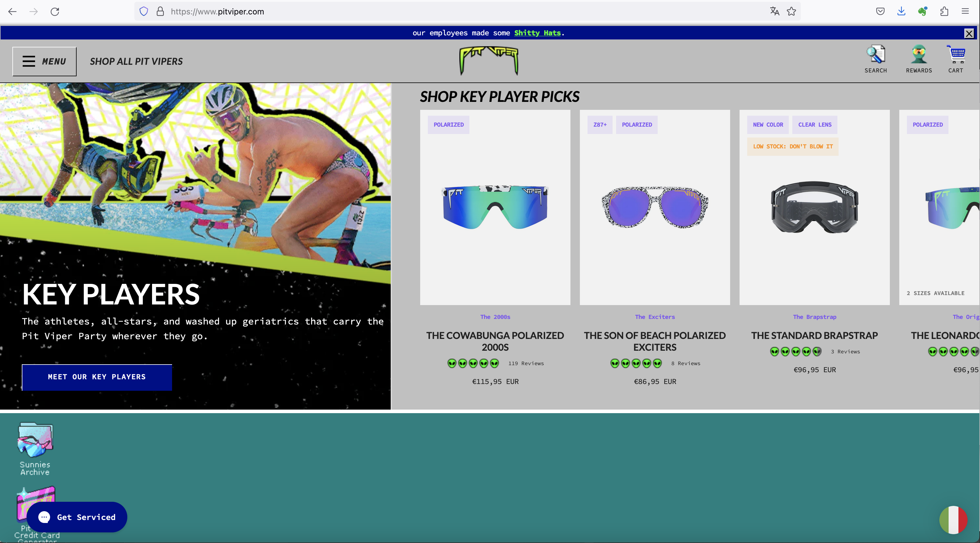Open the Get Serviced chat widget
This screenshot has height=543, width=980.
(x=77, y=517)
